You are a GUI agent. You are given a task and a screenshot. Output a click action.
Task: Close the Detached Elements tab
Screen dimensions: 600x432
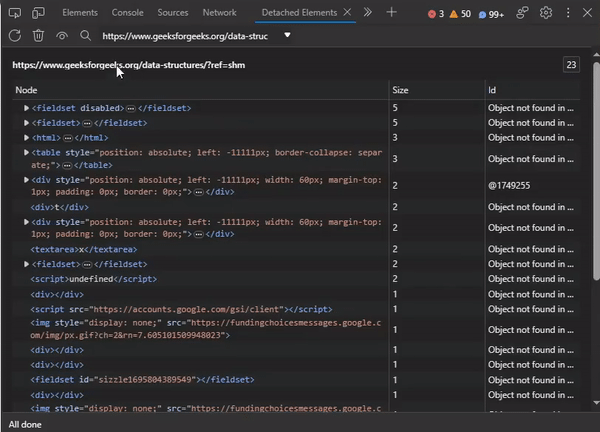pyautogui.click(x=348, y=13)
